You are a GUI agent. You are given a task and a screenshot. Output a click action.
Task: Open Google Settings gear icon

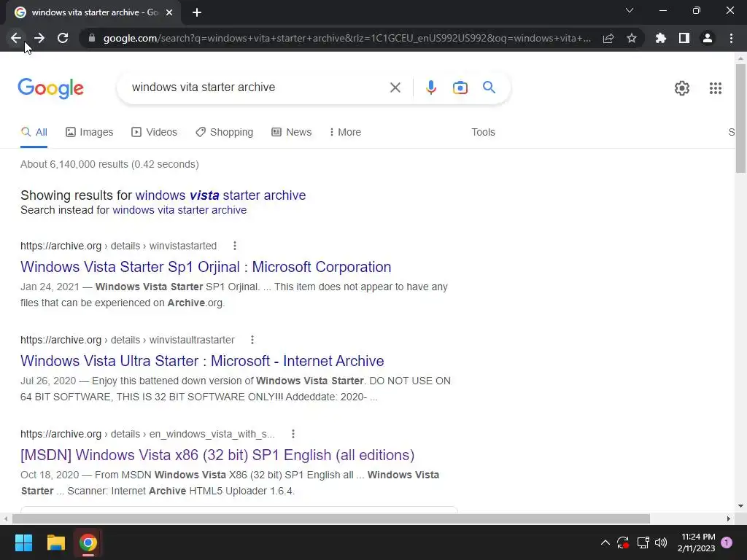coord(682,88)
